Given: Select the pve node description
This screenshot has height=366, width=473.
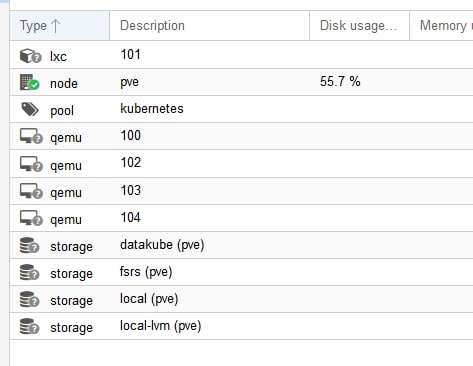Looking at the screenshot, I should point(129,82).
